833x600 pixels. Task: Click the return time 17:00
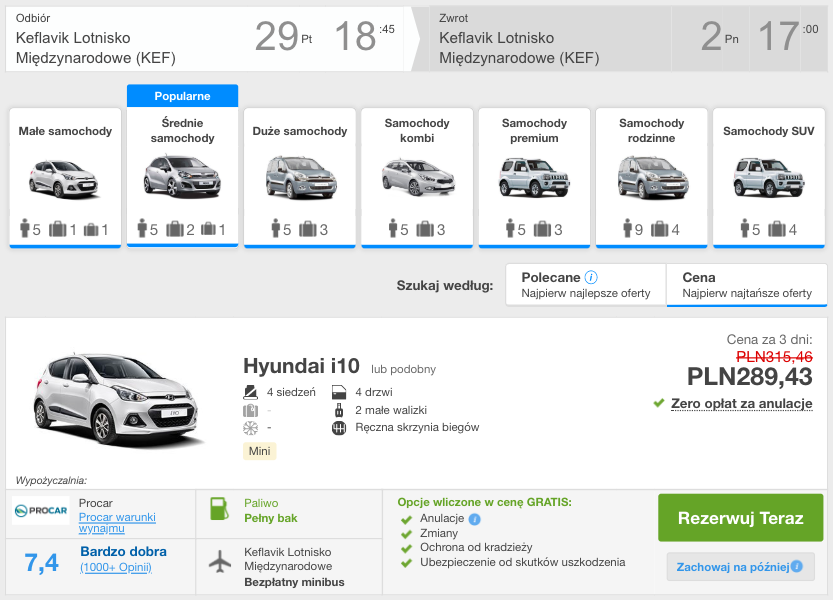(x=788, y=36)
